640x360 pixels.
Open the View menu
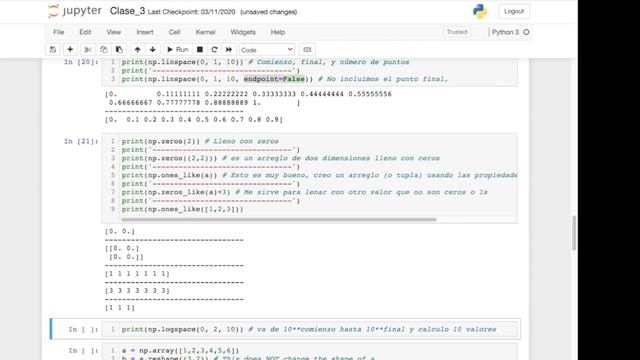pyautogui.click(x=113, y=32)
